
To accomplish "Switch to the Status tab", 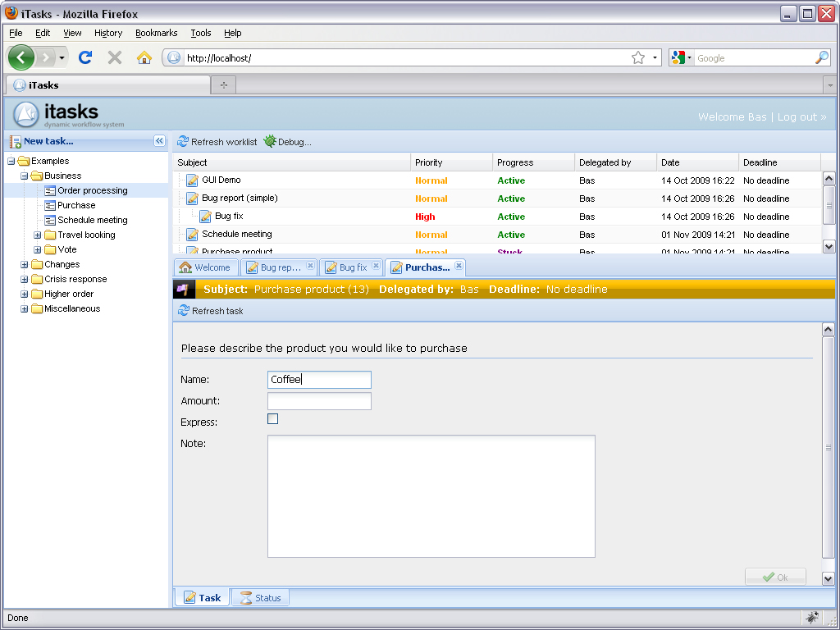I will point(260,598).
